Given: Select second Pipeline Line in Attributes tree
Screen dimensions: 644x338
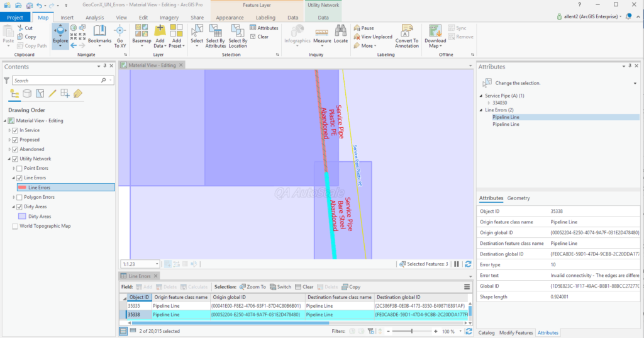Looking at the screenshot, I should point(506,124).
